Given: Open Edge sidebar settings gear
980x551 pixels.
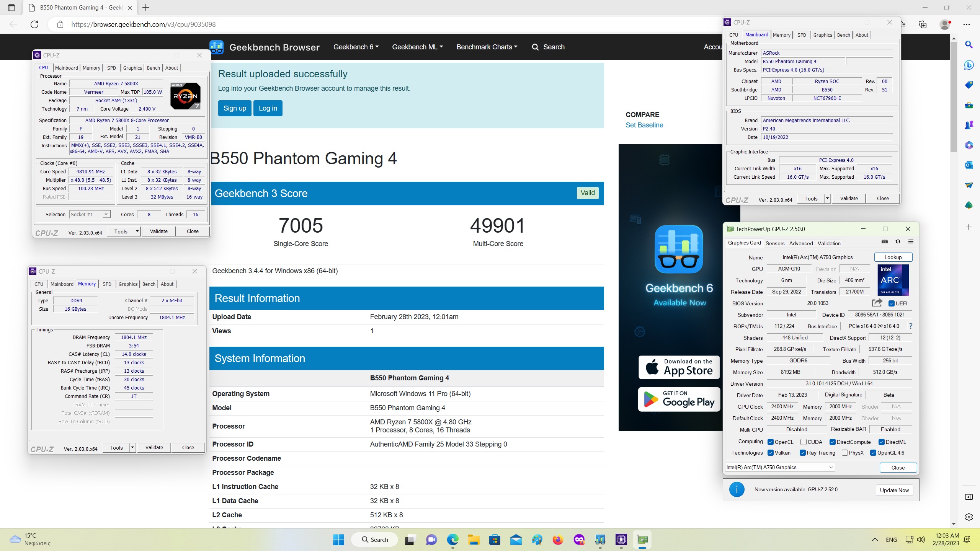Looking at the screenshot, I should coord(969,517).
